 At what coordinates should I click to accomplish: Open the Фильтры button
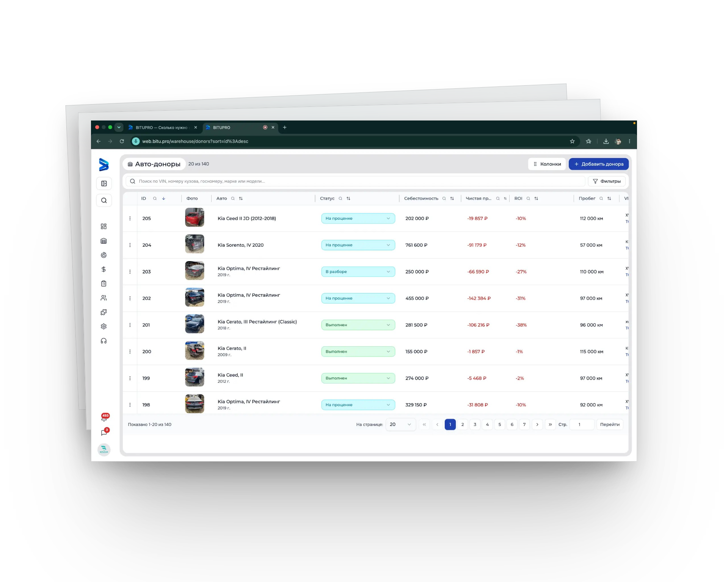tap(607, 181)
